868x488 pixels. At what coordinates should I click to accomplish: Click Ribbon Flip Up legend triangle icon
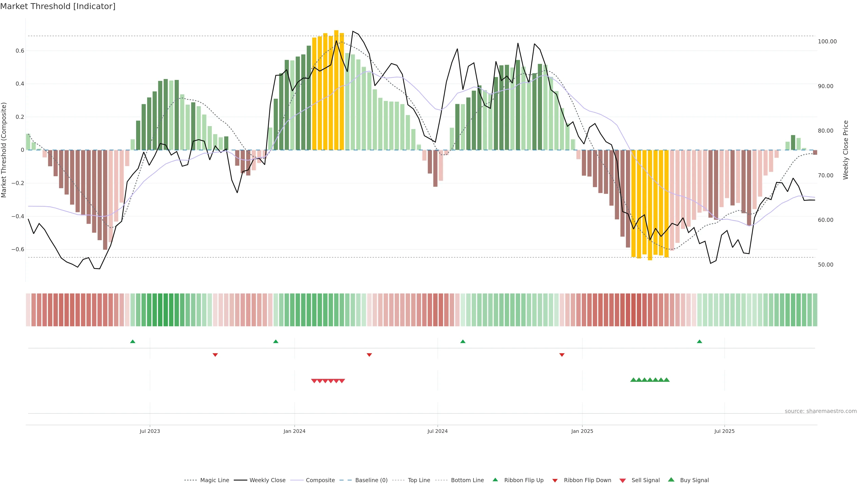pyautogui.click(x=495, y=480)
